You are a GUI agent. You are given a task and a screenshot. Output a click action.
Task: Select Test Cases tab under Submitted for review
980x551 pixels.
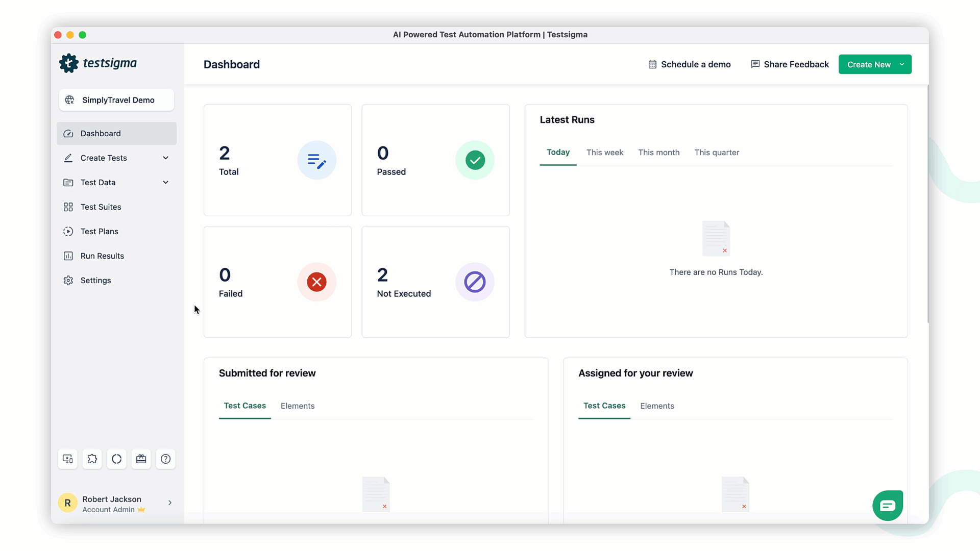[x=245, y=406]
